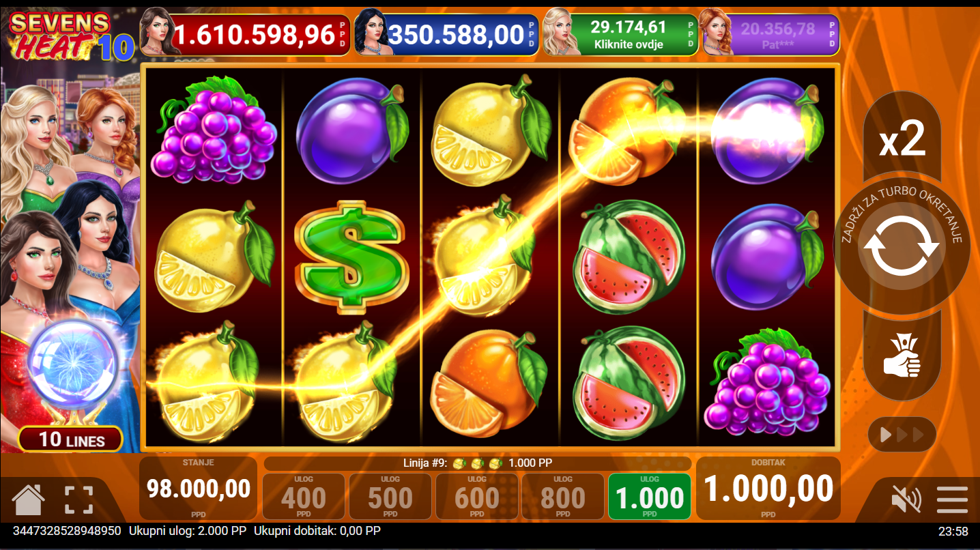Pick the 800 bet option
Viewport: 980px width, 550px height.
(x=563, y=497)
